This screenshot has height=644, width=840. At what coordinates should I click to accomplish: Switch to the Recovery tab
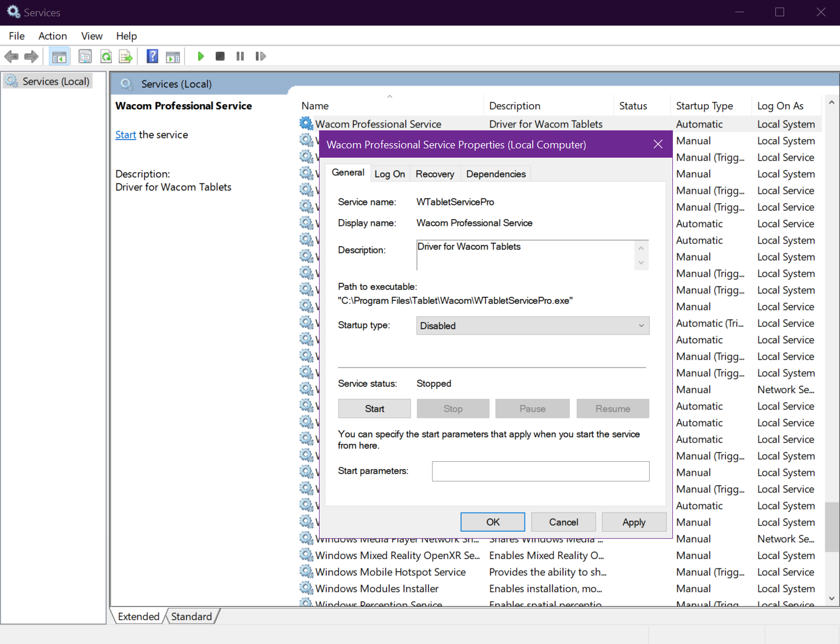[435, 174]
